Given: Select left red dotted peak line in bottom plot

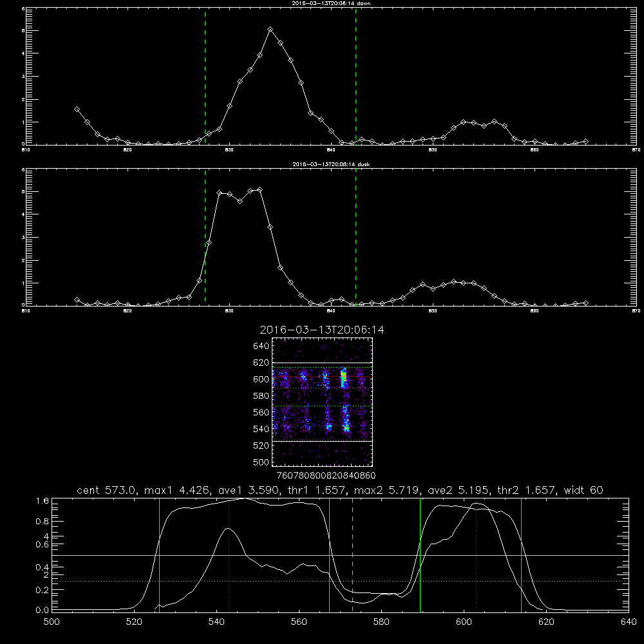Looking at the screenshot, I should [x=229, y=554].
